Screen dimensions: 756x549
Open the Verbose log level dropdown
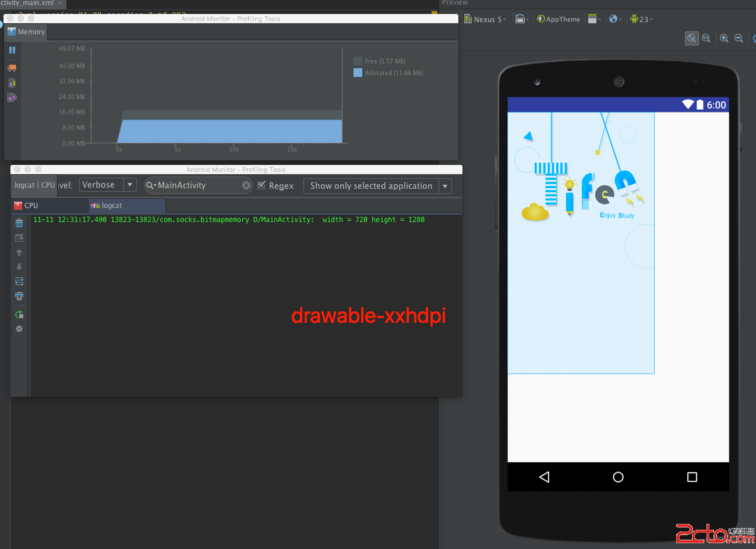(108, 185)
